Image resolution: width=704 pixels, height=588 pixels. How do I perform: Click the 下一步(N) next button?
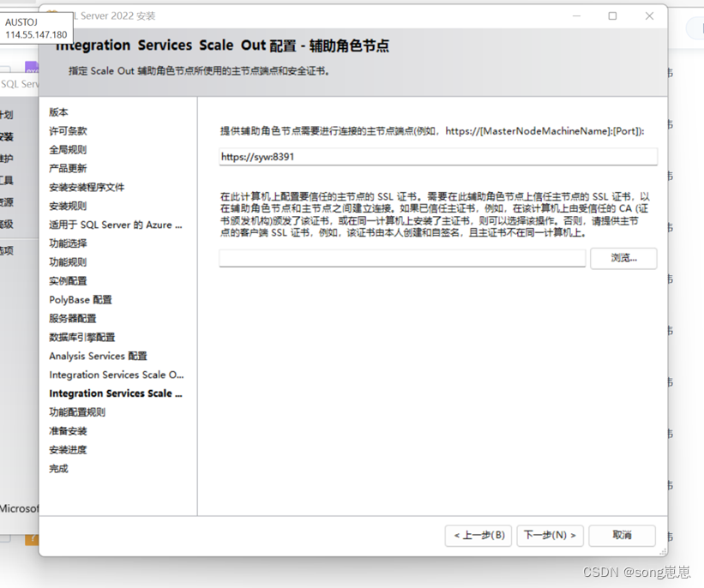tap(550, 535)
